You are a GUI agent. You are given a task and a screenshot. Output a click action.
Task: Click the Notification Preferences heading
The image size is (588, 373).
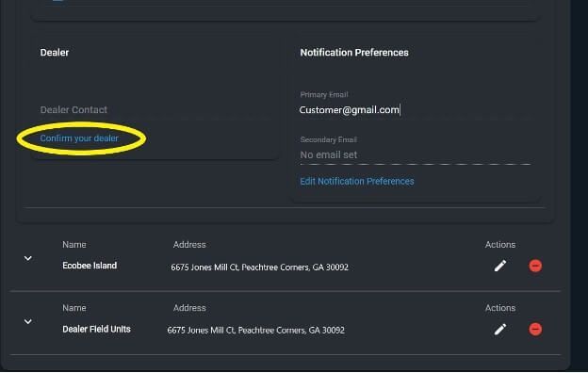point(354,53)
